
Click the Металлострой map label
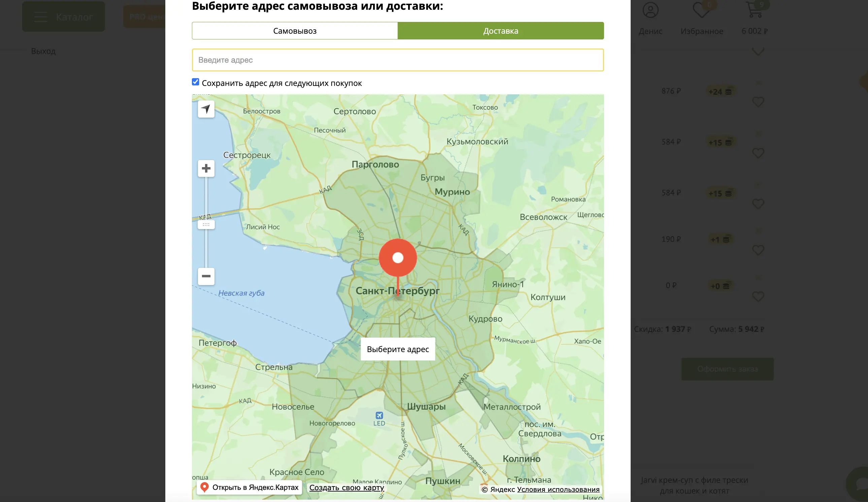[x=512, y=407]
